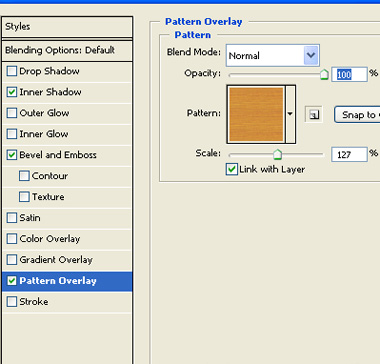Tick the Texture checkbox
Image resolution: width=380 pixels, height=364 pixels.
pos(24,197)
